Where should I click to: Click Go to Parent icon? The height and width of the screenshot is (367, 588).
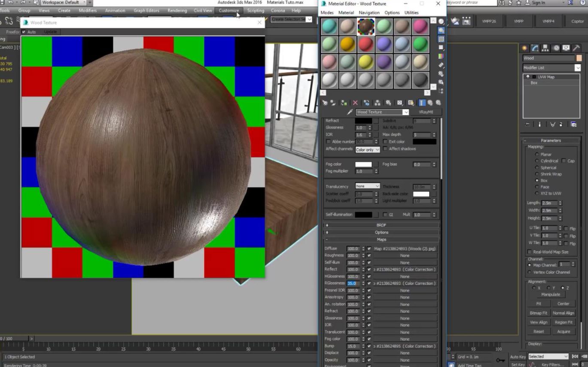coord(430,103)
